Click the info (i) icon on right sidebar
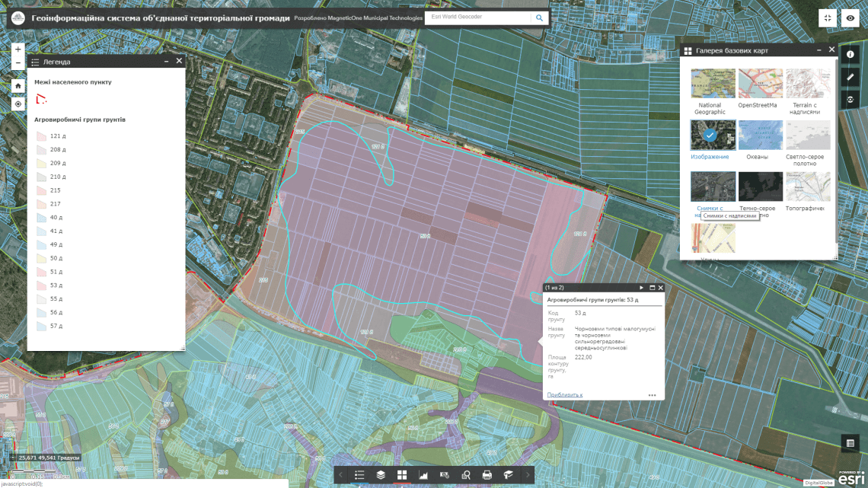 [x=850, y=54]
